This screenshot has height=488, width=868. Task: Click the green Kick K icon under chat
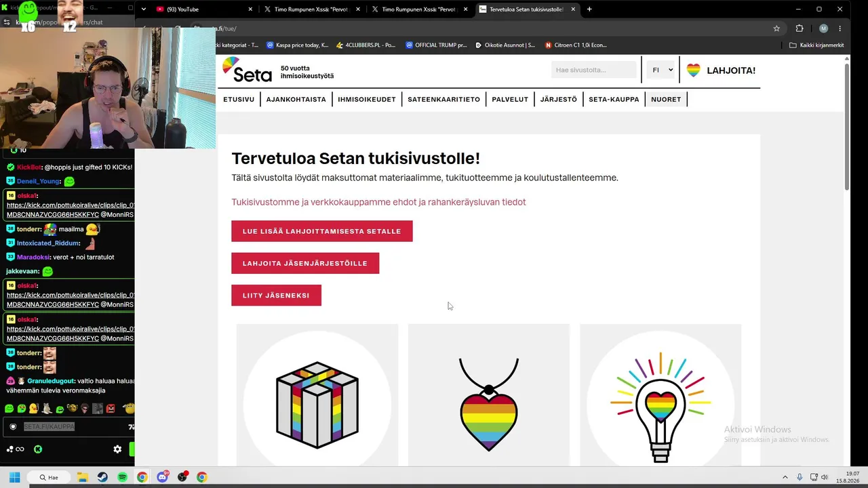pyautogui.click(x=38, y=449)
